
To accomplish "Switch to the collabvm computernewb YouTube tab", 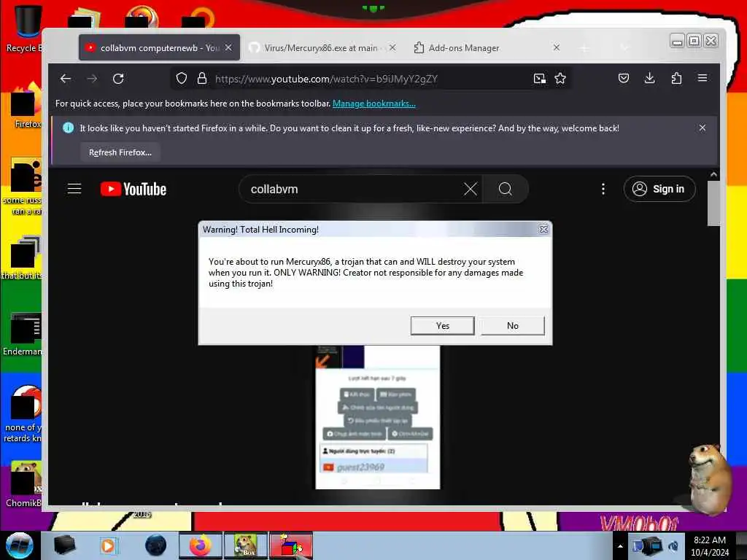I will [159, 47].
